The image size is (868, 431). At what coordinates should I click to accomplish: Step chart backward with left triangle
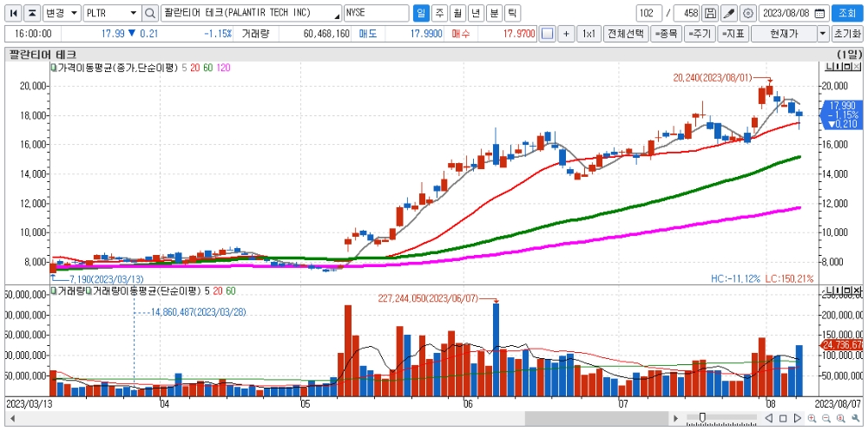(x=770, y=418)
